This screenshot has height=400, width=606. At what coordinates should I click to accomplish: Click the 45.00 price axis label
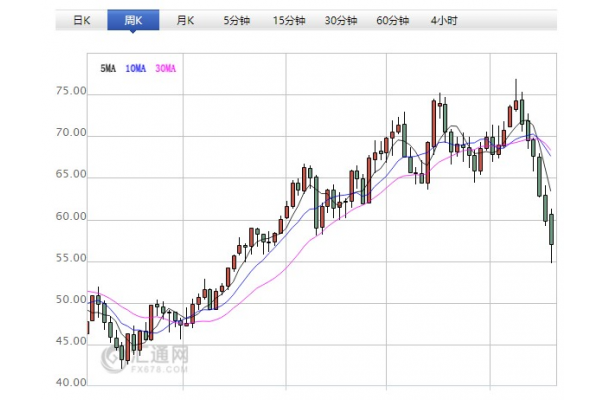coord(71,341)
